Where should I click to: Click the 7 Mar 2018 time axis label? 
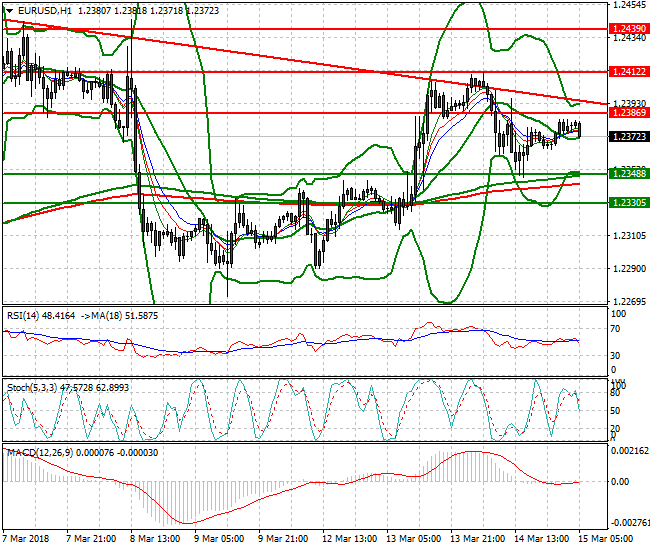(26, 539)
